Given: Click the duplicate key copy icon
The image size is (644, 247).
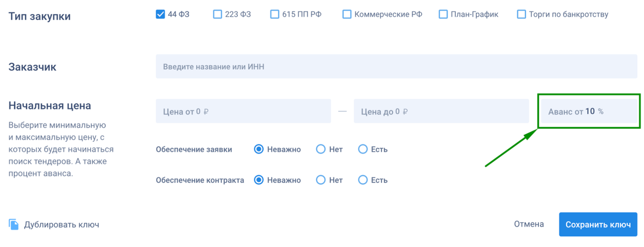Looking at the screenshot, I should [14, 224].
